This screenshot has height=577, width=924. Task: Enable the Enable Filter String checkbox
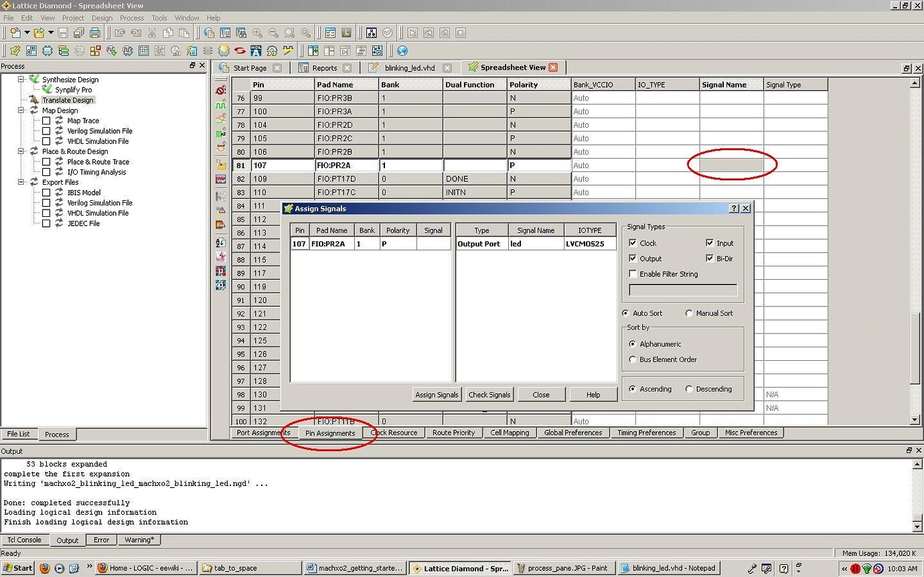[x=633, y=274]
